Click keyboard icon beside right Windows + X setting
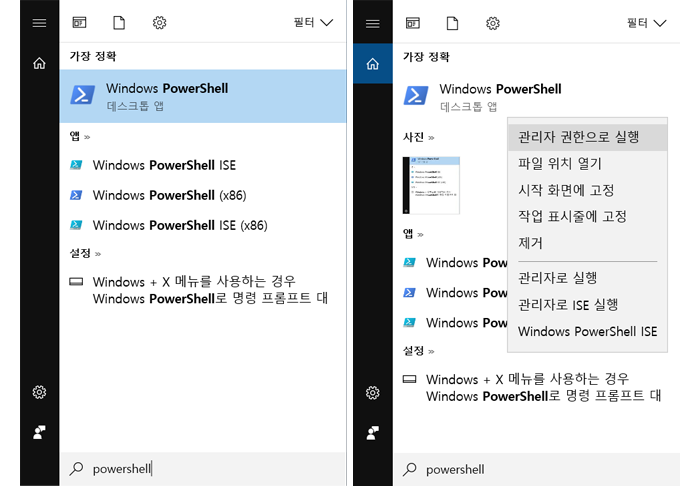 pyautogui.click(x=410, y=379)
